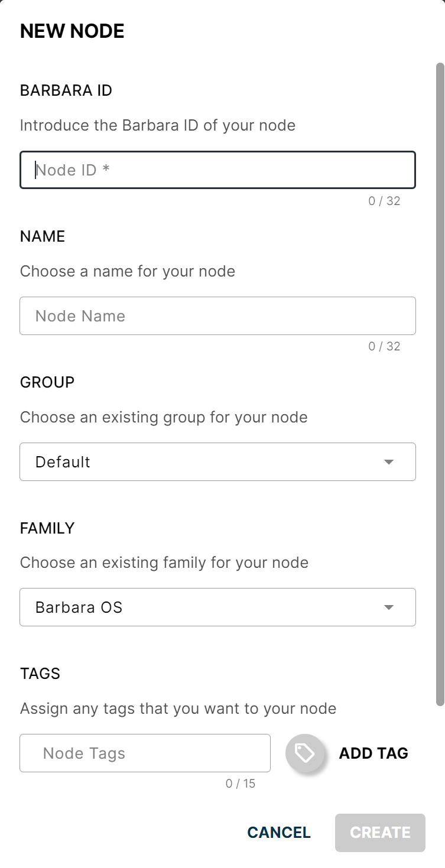The image size is (445, 868).
Task: Open the Family dropdown showing Barbara OS
Action: coord(217,607)
